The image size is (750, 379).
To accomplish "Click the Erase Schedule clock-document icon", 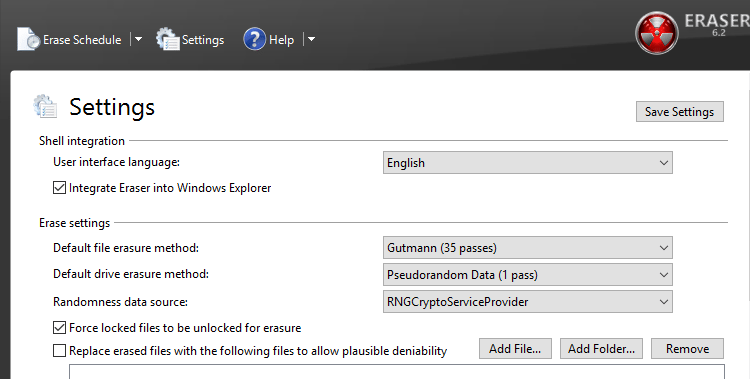I will [28, 39].
